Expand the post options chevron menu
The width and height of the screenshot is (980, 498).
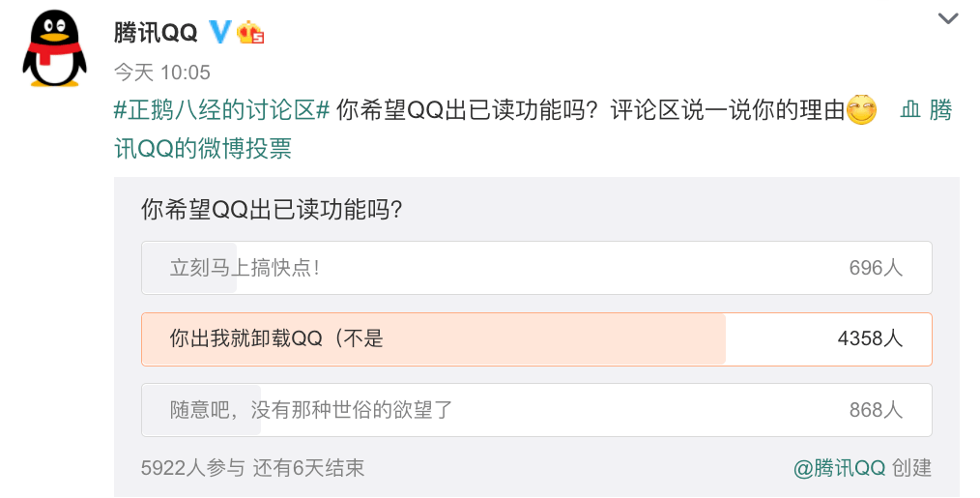[x=948, y=18]
